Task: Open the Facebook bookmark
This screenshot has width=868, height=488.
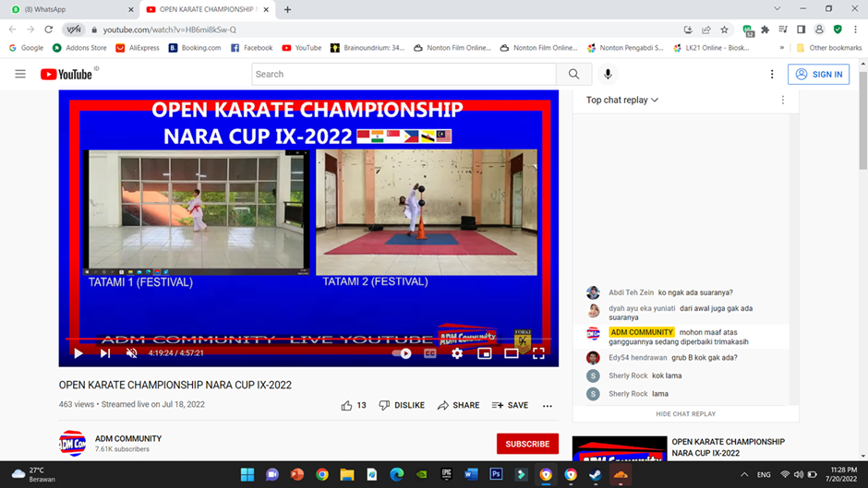Action: pyautogui.click(x=251, y=48)
